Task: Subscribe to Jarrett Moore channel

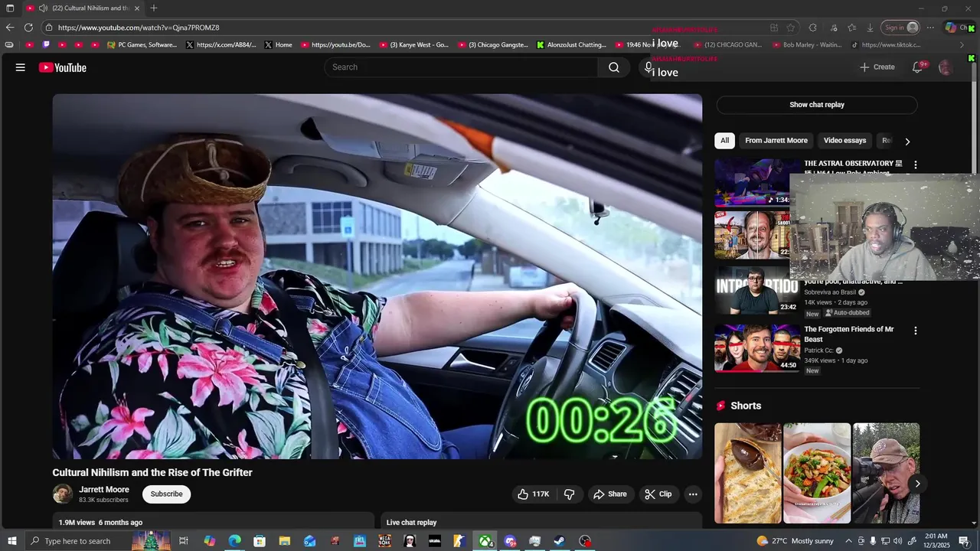Action: click(166, 494)
